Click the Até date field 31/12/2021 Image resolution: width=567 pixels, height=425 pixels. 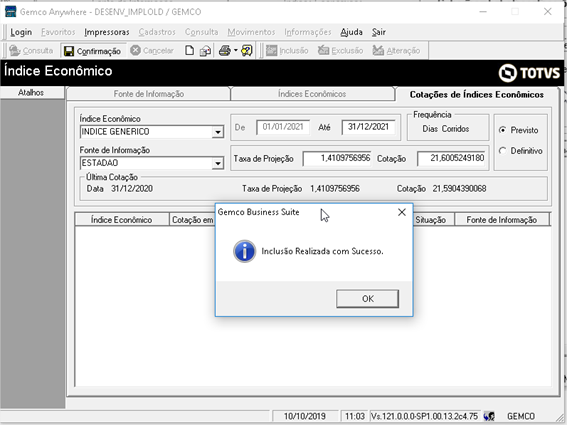368,127
